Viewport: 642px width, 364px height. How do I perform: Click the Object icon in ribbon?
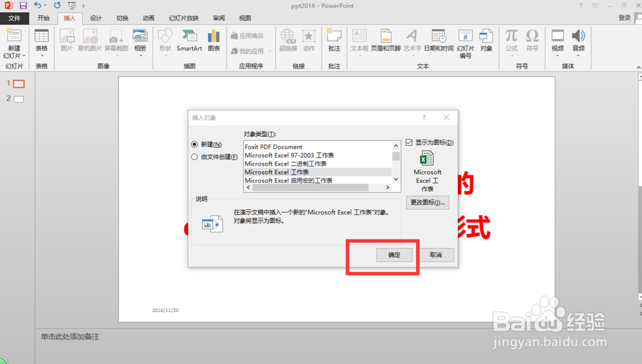486,36
